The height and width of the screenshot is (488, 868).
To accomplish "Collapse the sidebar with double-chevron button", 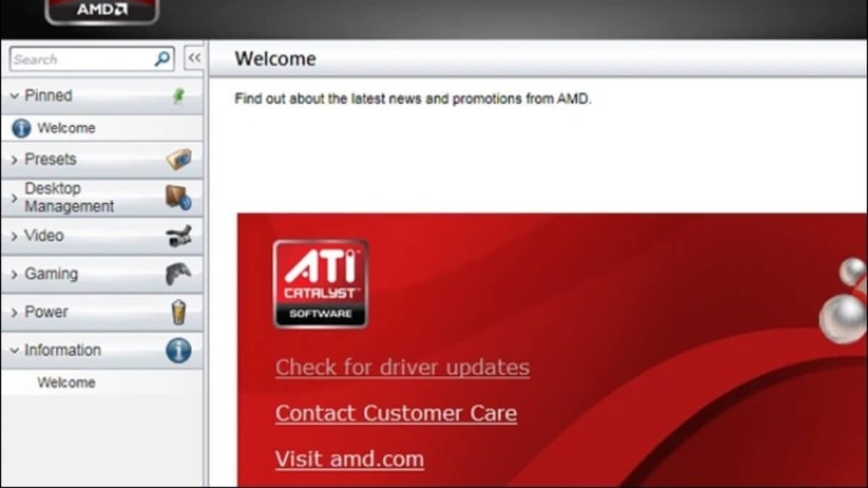I will coord(194,59).
